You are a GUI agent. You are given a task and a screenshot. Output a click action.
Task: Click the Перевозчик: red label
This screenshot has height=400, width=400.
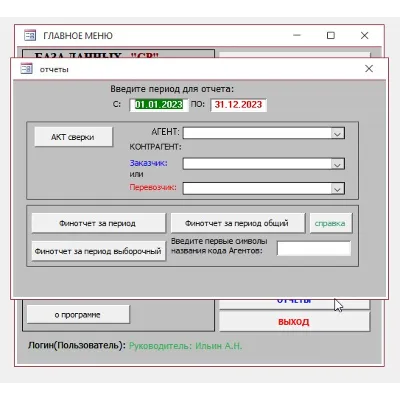point(153,187)
